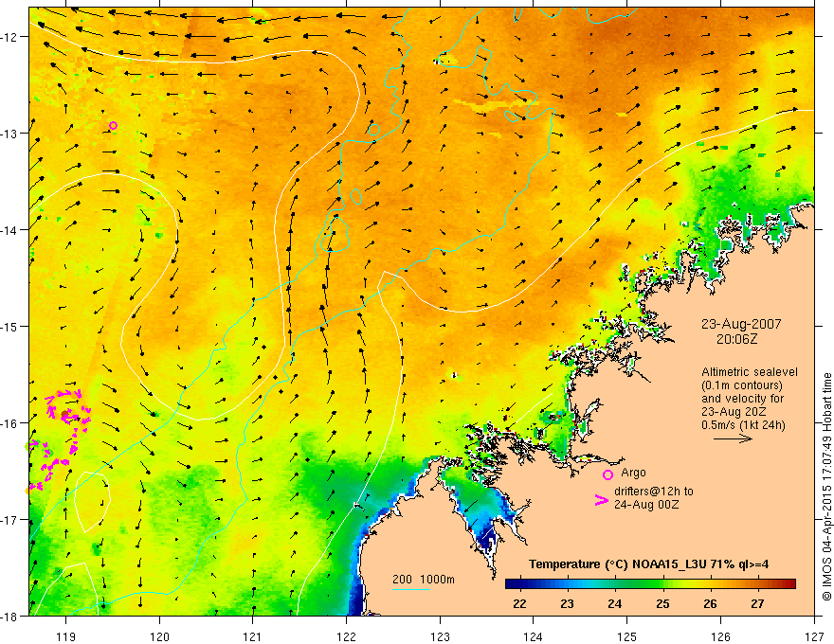Viewport: 834px width, 644px height.
Task: Click the 'Temperature (°C) NOAA15_L3U 71% ql>=4' title
Action: pyautogui.click(x=648, y=564)
